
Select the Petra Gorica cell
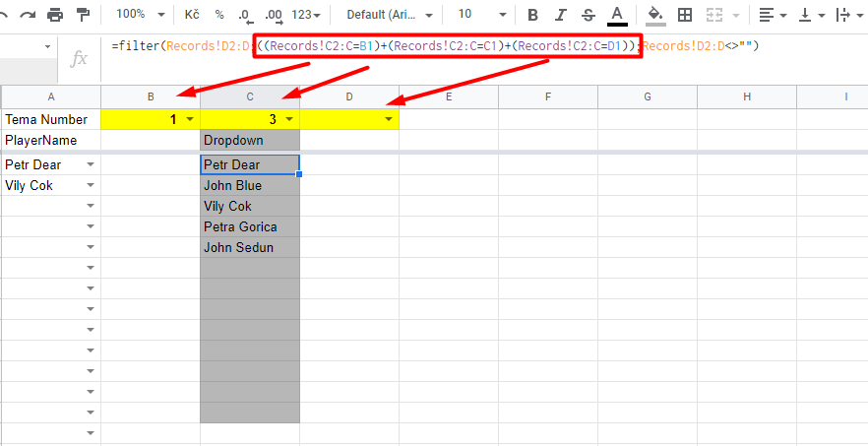[250, 226]
